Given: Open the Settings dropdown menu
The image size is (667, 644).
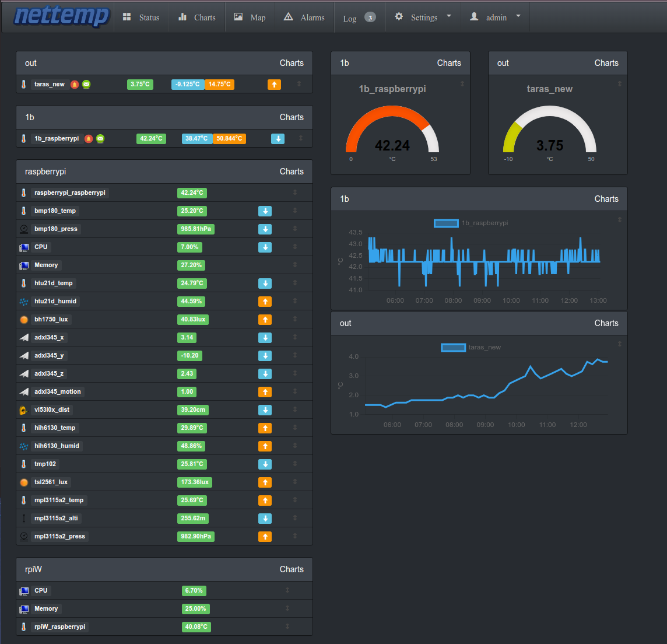Looking at the screenshot, I should click(423, 17).
